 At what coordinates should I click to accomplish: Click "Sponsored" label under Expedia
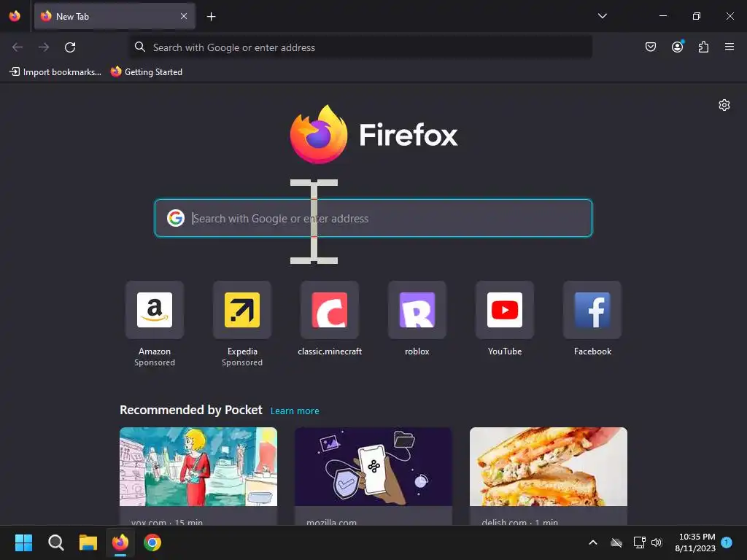coord(242,362)
